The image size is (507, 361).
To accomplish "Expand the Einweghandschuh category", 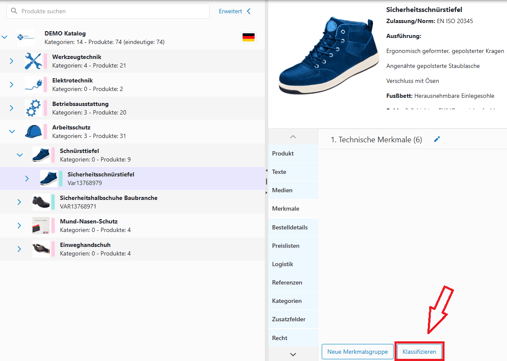I will [x=19, y=249].
